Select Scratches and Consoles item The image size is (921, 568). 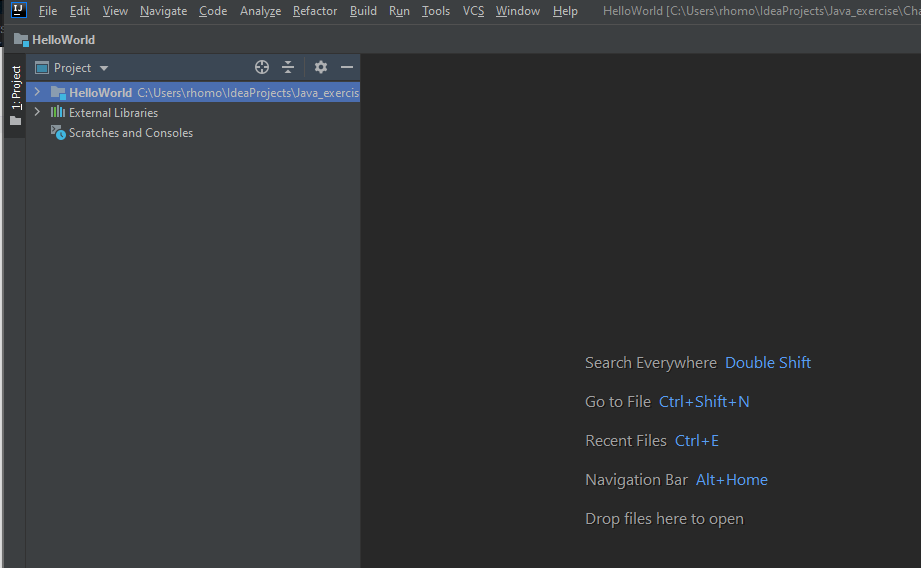[131, 133]
